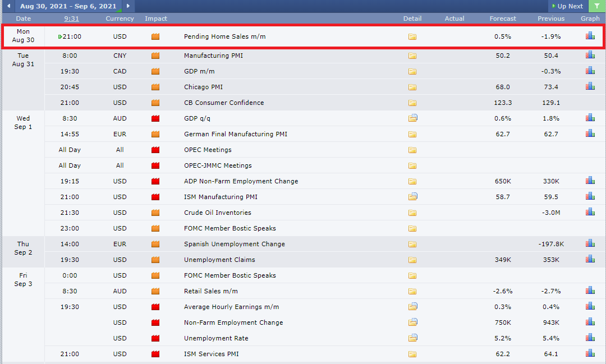Image resolution: width=606 pixels, height=364 pixels.
Task: Open detail folder for Non-Farm Employment Change
Action: (413, 322)
